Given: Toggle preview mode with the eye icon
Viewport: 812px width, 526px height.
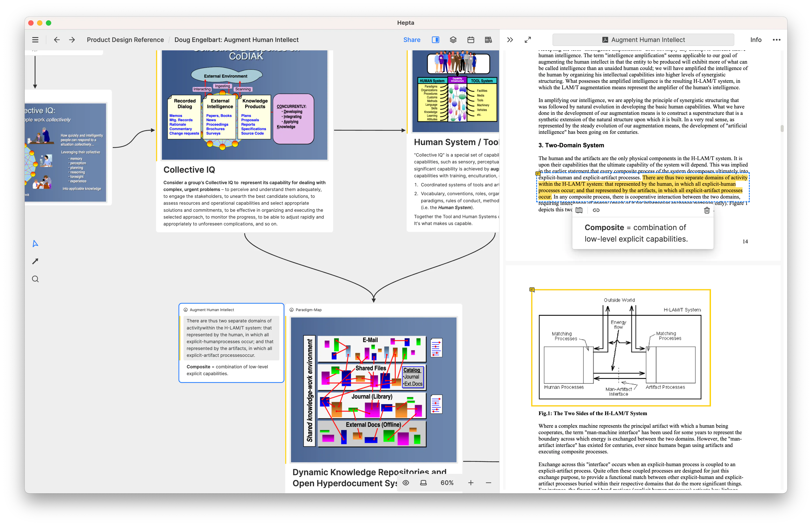Looking at the screenshot, I should [x=406, y=483].
